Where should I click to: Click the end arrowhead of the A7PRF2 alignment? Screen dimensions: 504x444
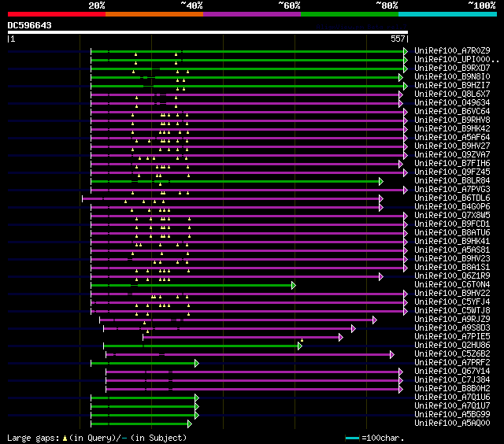[x=197, y=364]
